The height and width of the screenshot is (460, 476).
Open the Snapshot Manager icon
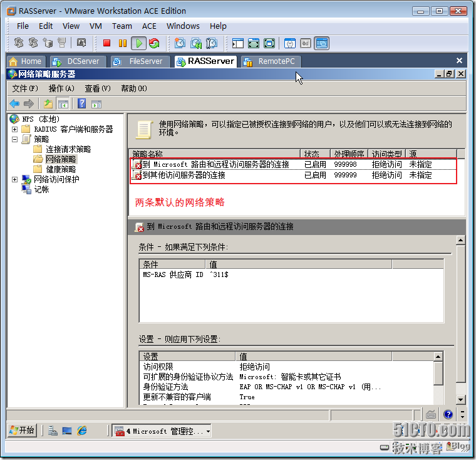tap(212, 43)
